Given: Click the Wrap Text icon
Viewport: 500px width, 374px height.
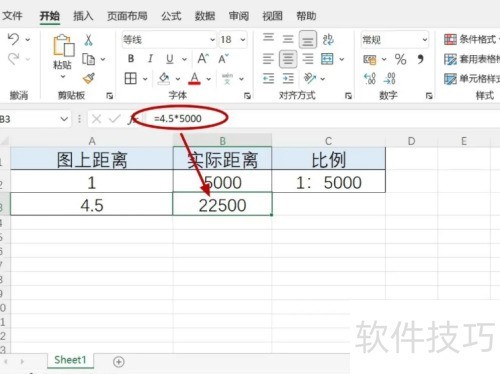Looking at the screenshot, I should point(328,40).
